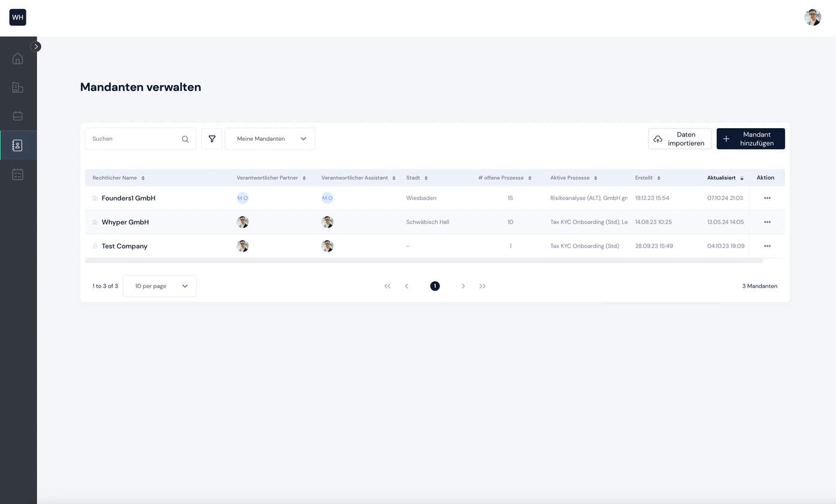
Task: Select page 1 in pagination
Action: pos(435,286)
